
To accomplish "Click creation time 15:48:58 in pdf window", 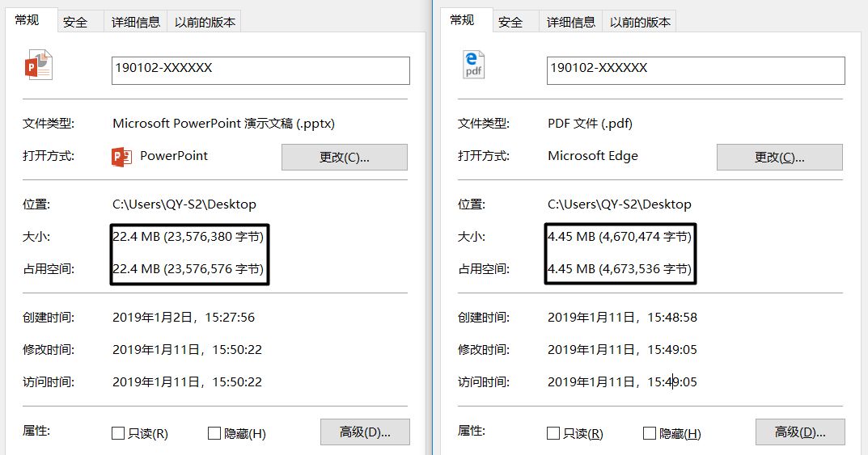I will coord(622,318).
